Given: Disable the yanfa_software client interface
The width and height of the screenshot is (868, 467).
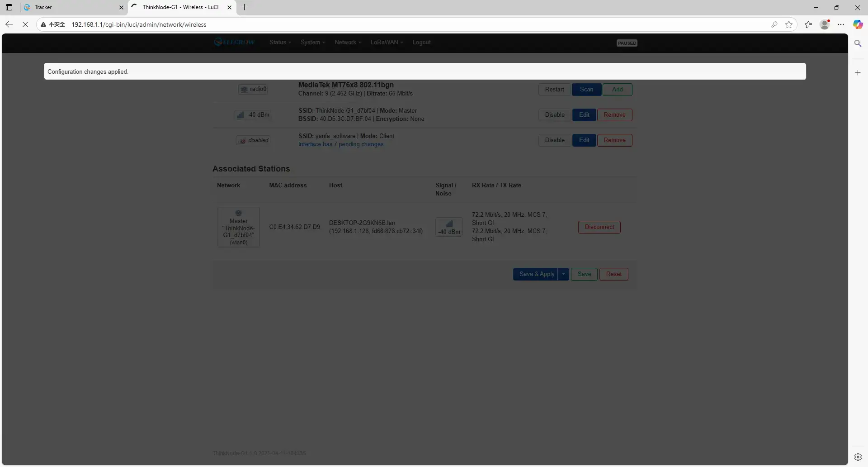Looking at the screenshot, I should (554, 140).
